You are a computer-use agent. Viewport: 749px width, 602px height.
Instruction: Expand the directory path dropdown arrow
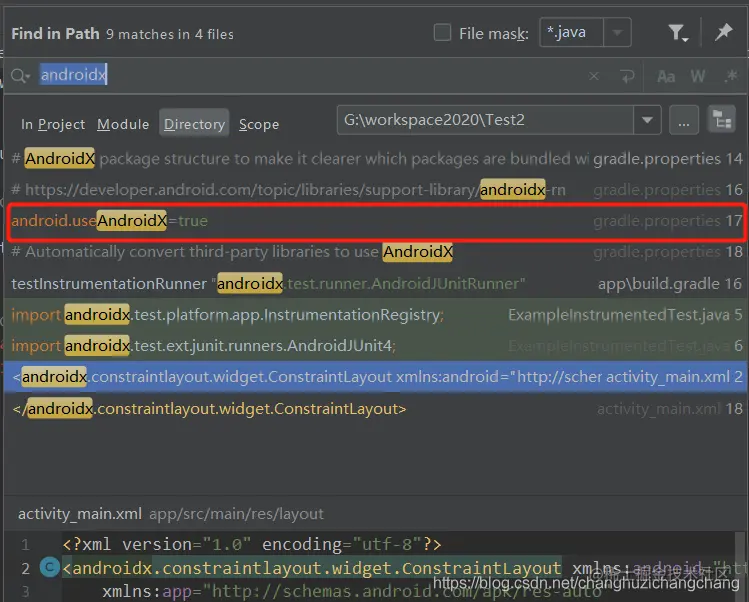[x=647, y=120]
